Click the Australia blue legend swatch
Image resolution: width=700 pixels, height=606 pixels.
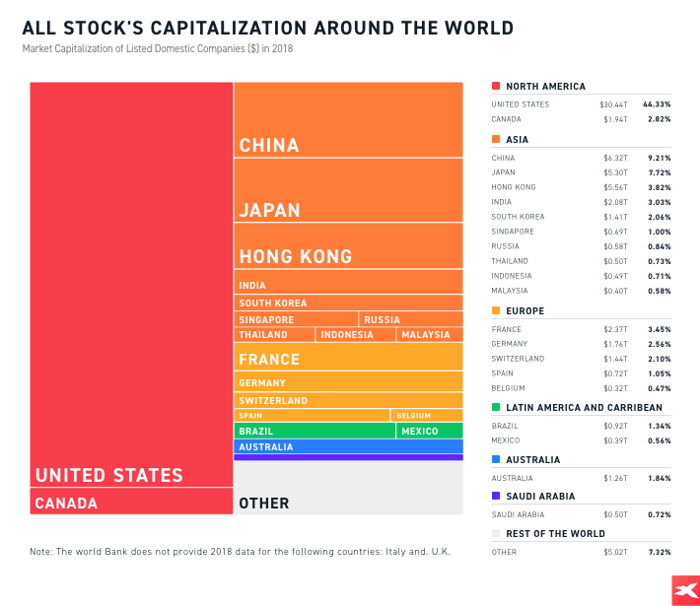coord(496,459)
